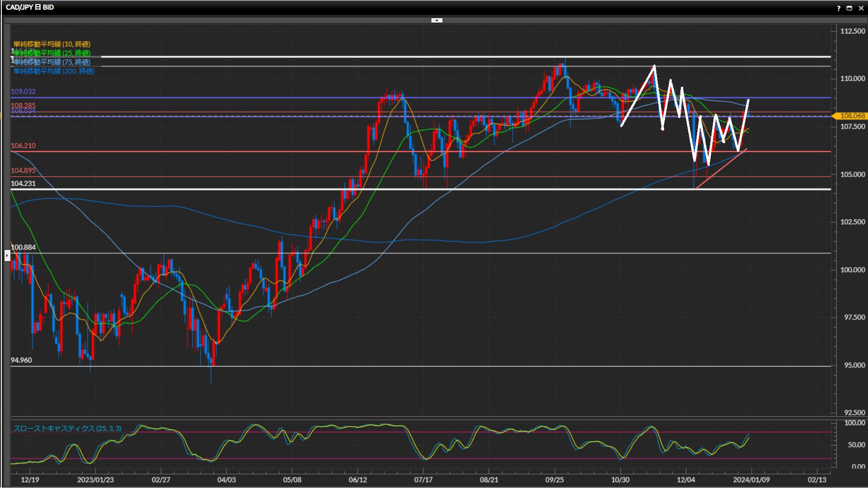Select the 109.032 purple horizontal line label

coord(23,91)
